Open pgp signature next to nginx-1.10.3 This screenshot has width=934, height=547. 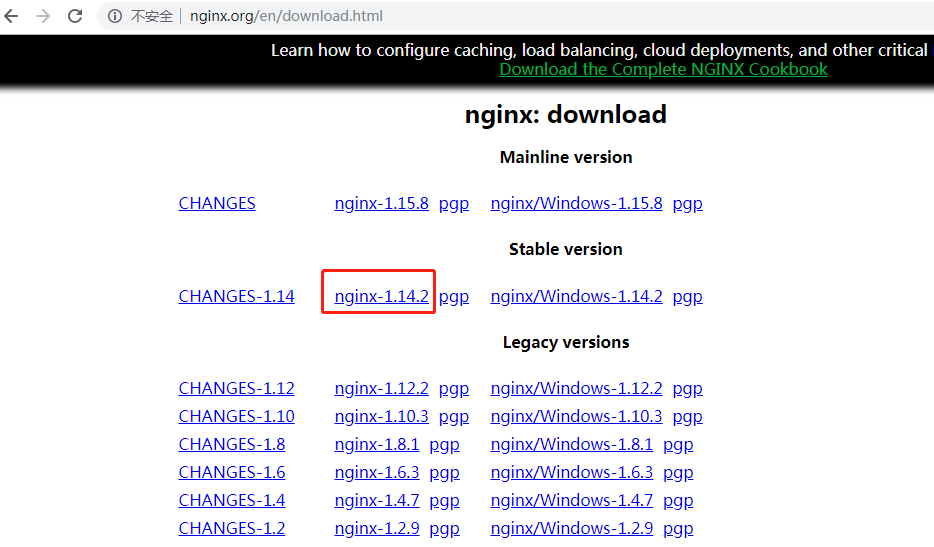454,418
